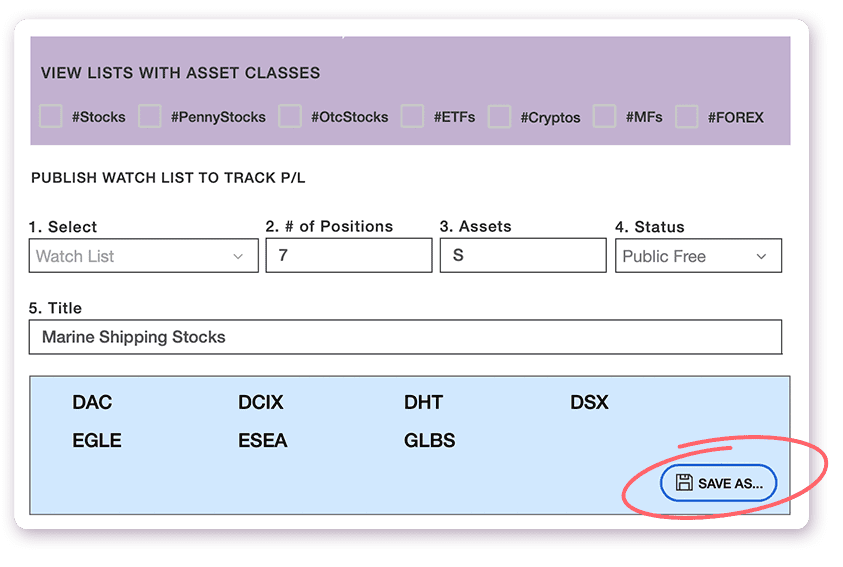Select the DAC ticker symbol

(92, 403)
